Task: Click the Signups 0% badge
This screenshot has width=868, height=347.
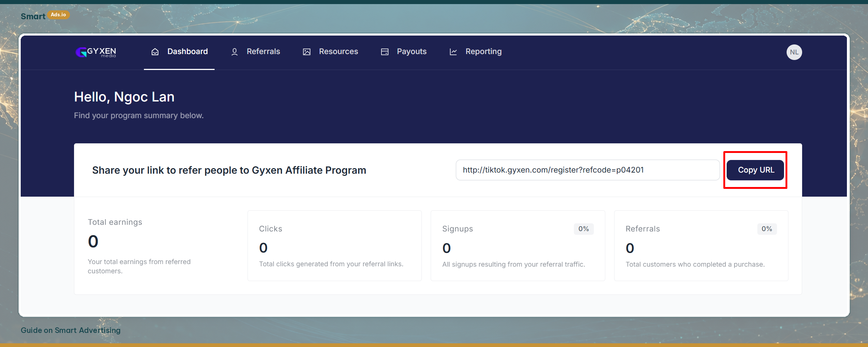Action: (x=583, y=229)
